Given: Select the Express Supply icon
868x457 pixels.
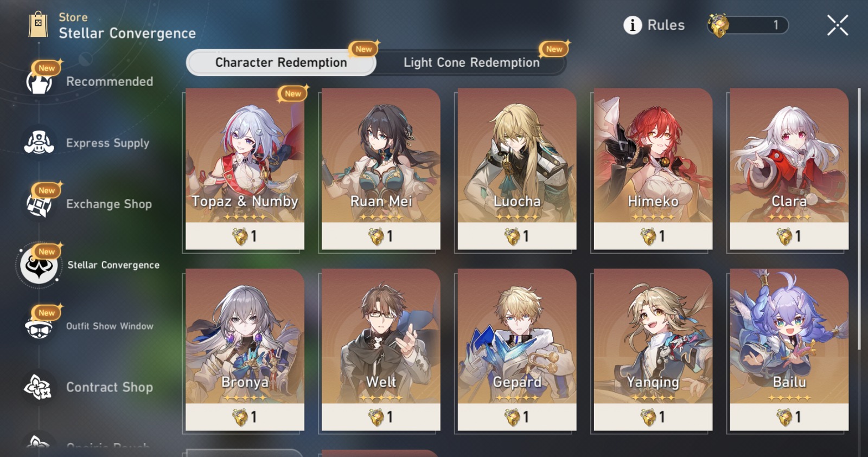Looking at the screenshot, I should pyautogui.click(x=39, y=143).
